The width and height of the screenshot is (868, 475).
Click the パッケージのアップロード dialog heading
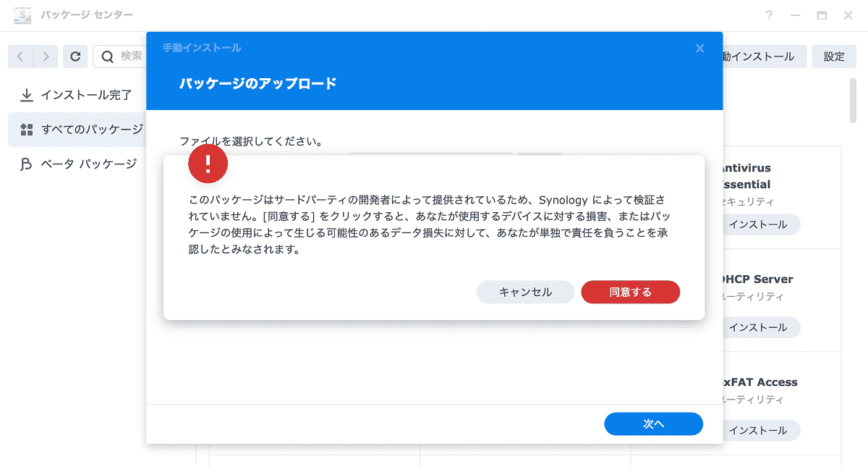click(x=258, y=83)
